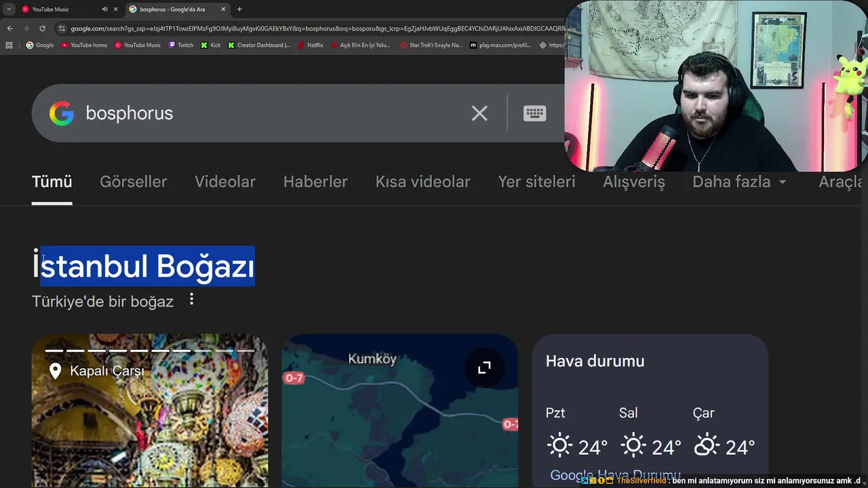Switch to Videolar tab
Screen dimensions: 868x488
(x=225, y=182)
